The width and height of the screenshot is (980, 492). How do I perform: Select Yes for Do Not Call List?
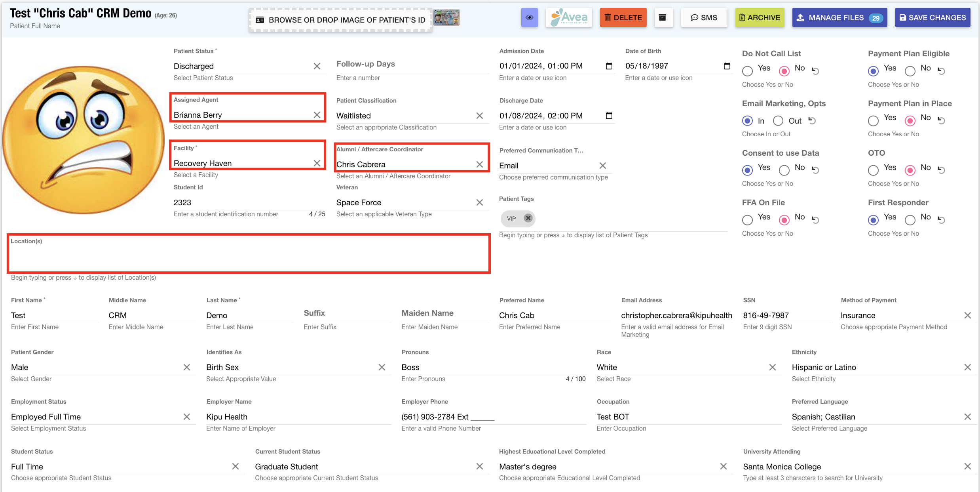[x=747, y=71]
